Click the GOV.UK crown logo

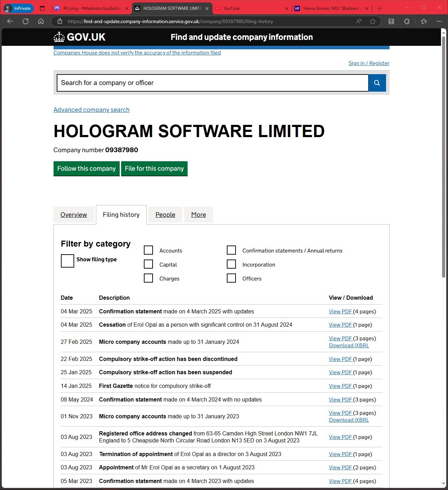click(79, 37)
